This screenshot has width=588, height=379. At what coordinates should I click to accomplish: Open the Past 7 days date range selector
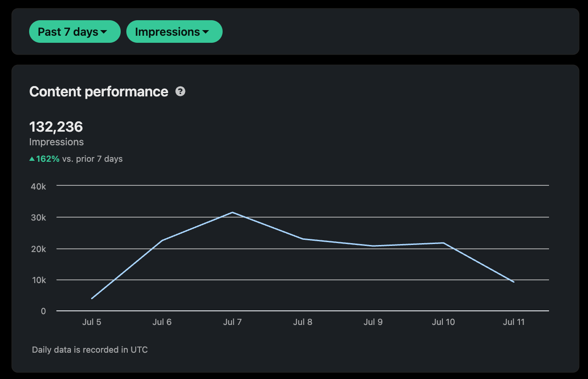(75, 32)
